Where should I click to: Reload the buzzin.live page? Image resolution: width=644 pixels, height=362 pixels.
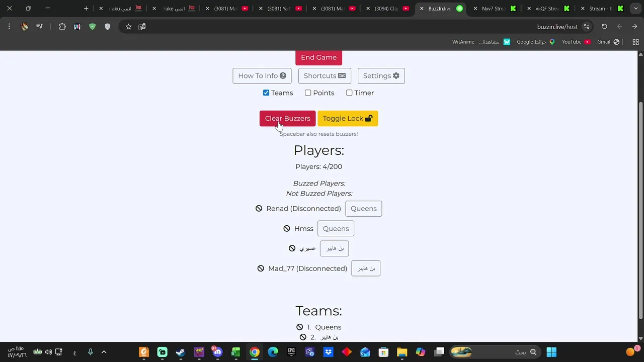tap(604, 27)
